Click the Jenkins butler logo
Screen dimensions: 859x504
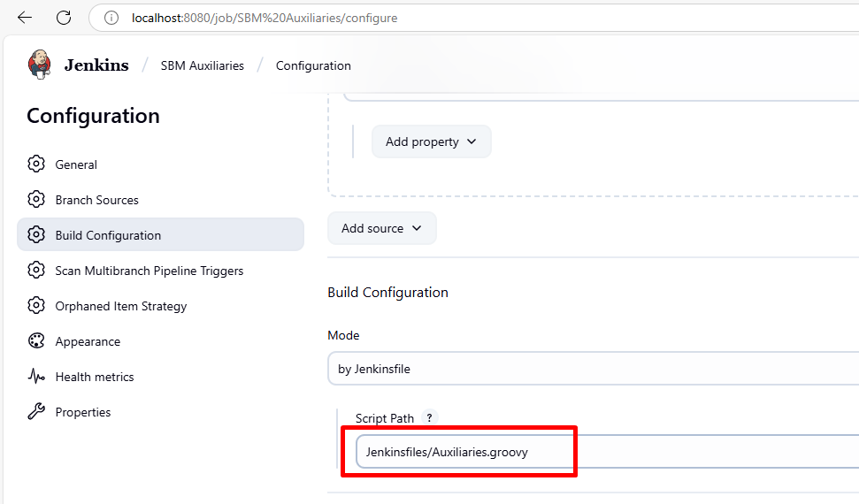40,65
